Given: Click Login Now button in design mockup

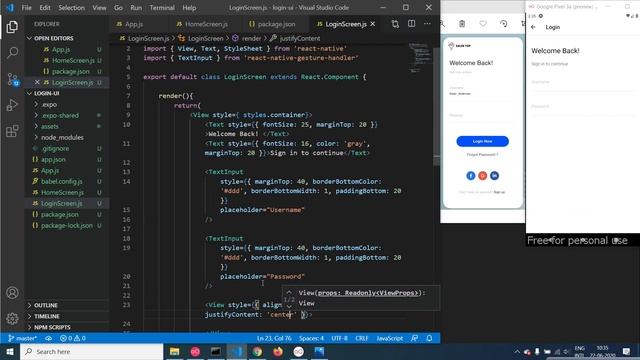Looking at the screenshot, I should coord(482,141).
